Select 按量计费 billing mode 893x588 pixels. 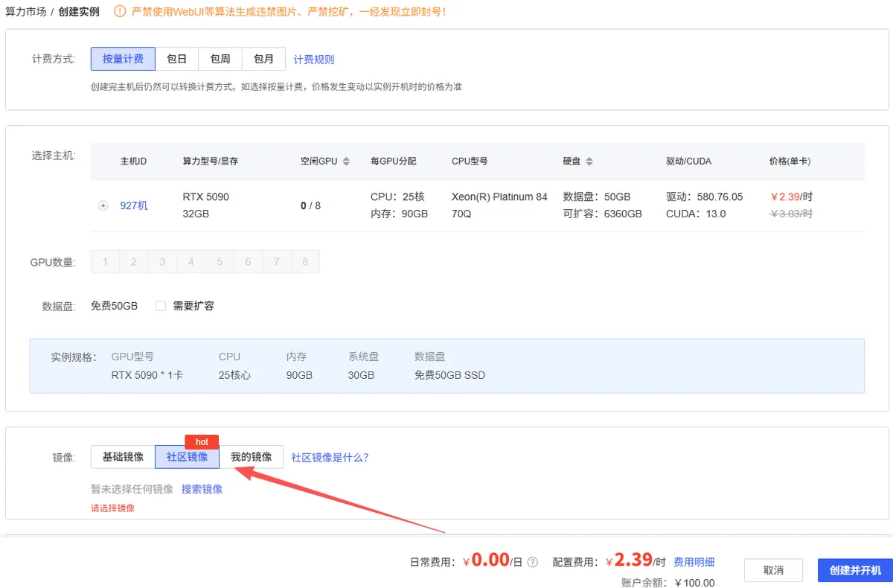click(123, 60)
